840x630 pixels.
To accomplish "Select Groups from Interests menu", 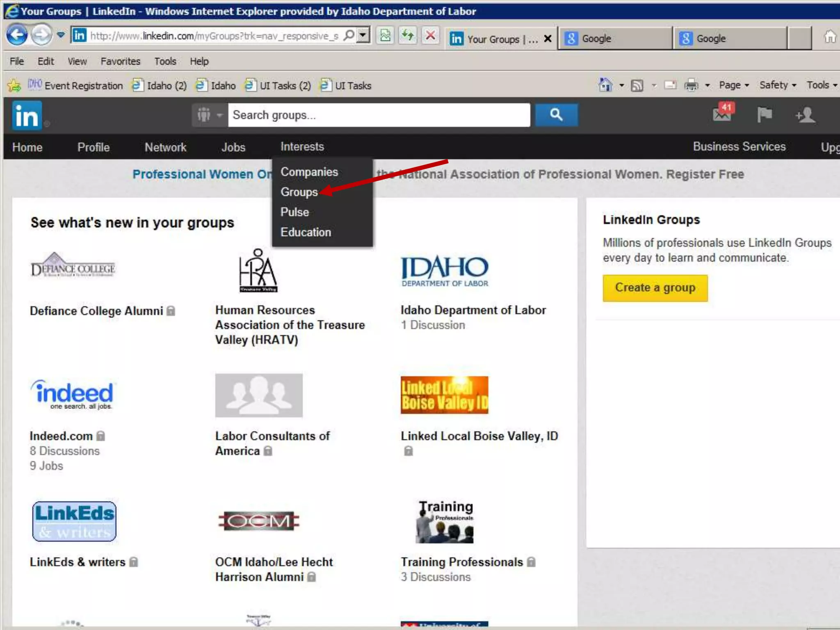I will tap(299, 192).
